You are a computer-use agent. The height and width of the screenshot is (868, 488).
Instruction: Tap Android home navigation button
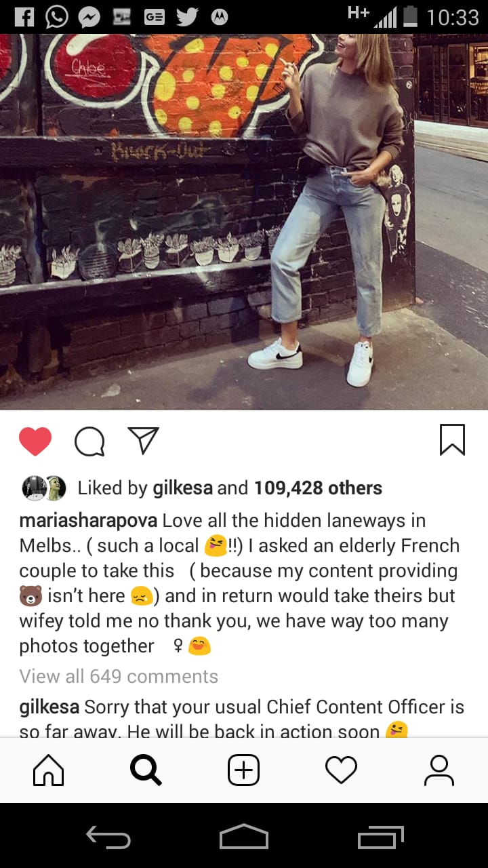(244, 837)
